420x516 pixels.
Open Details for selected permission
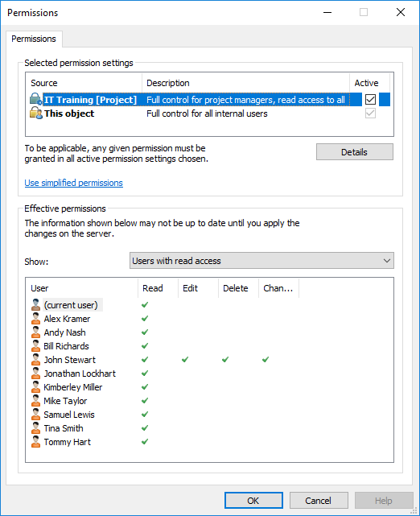coord(355,152)
